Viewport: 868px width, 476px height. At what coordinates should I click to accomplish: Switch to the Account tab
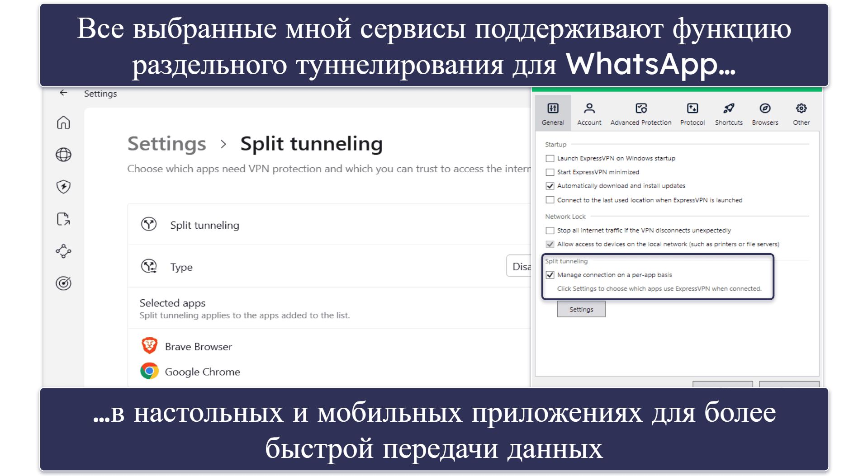[x=589, y=113]
